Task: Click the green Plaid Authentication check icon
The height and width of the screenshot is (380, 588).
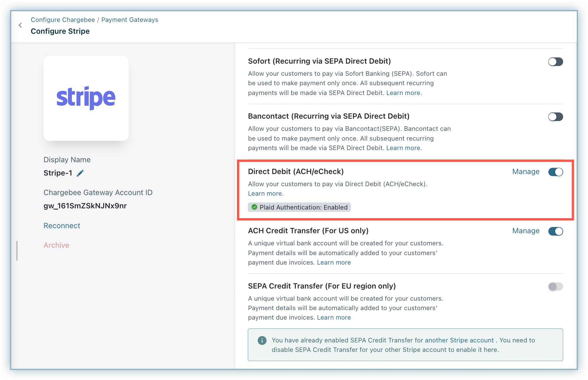Action: pos(254,207)
